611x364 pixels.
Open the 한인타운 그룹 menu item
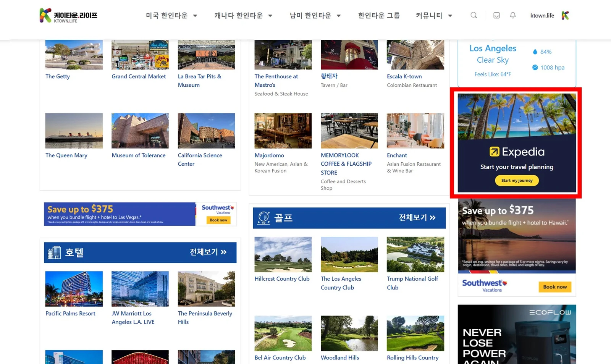378,16
